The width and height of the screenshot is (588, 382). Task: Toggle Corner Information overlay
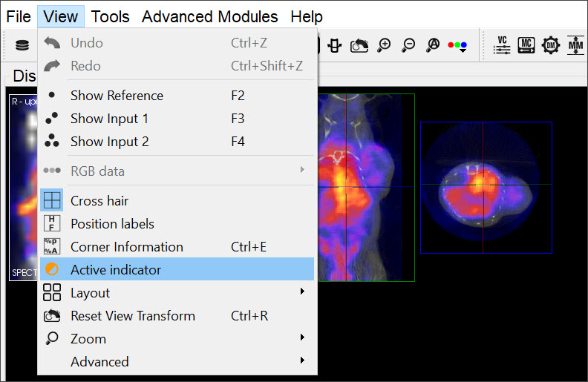(x=126, y=247)
